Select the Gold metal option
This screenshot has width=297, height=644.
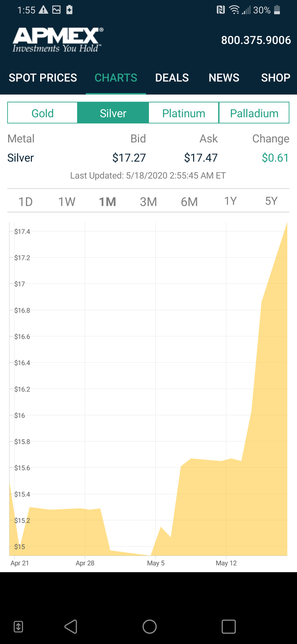43,113
